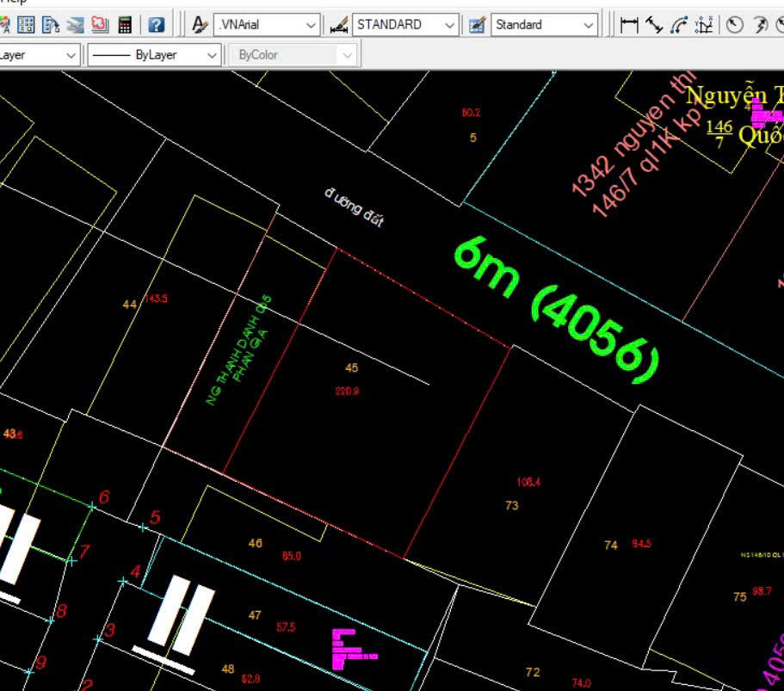Open the Text Style manager icon
This screenshot has width=784, height=691.
[200, 24]
